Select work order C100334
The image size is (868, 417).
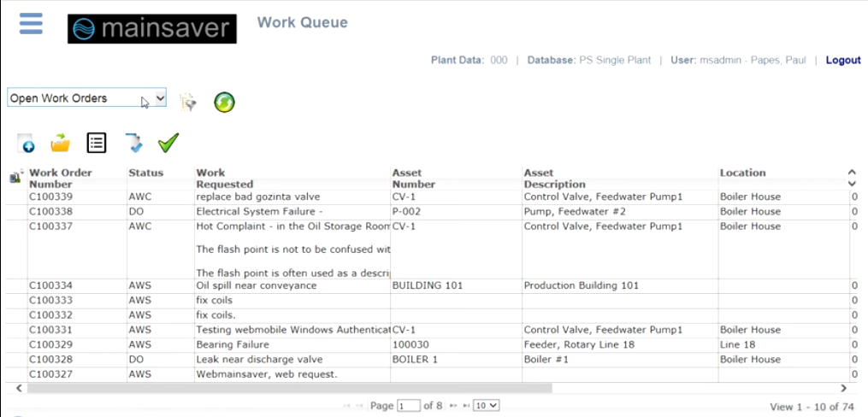(51, 285)
